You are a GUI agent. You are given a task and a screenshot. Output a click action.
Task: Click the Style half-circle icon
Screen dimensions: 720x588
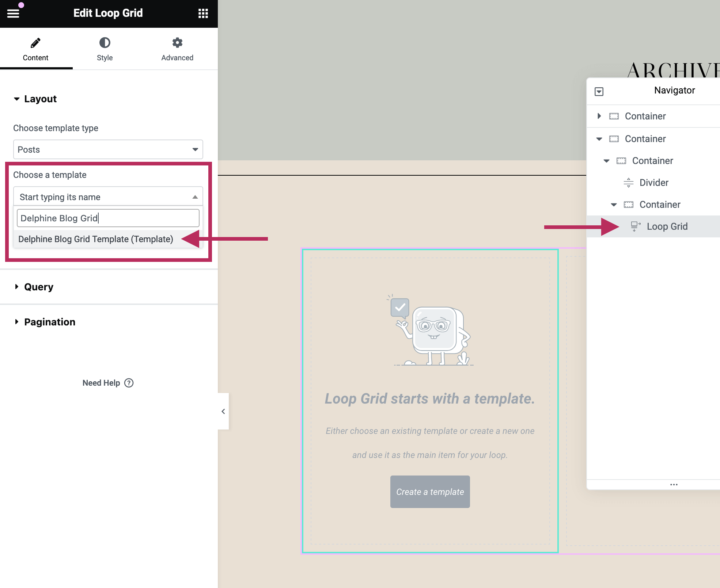pos(105,43)
